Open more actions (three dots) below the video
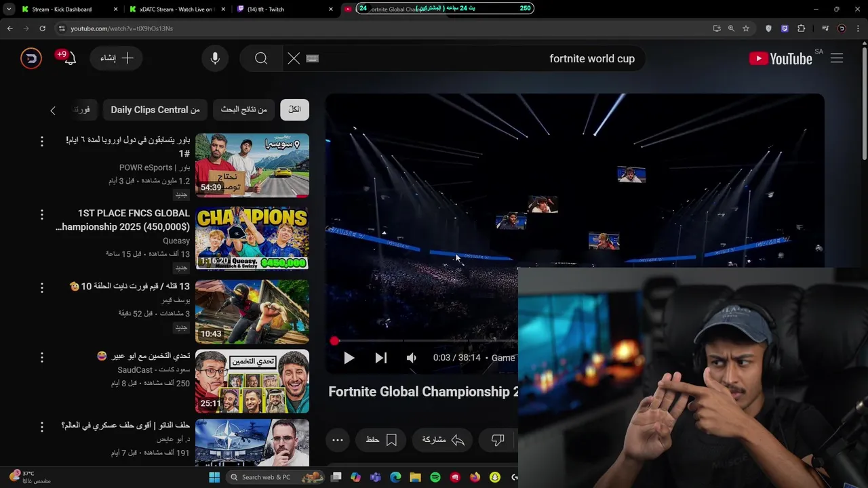This screenshot has width=868, height=488. [338, 440]
